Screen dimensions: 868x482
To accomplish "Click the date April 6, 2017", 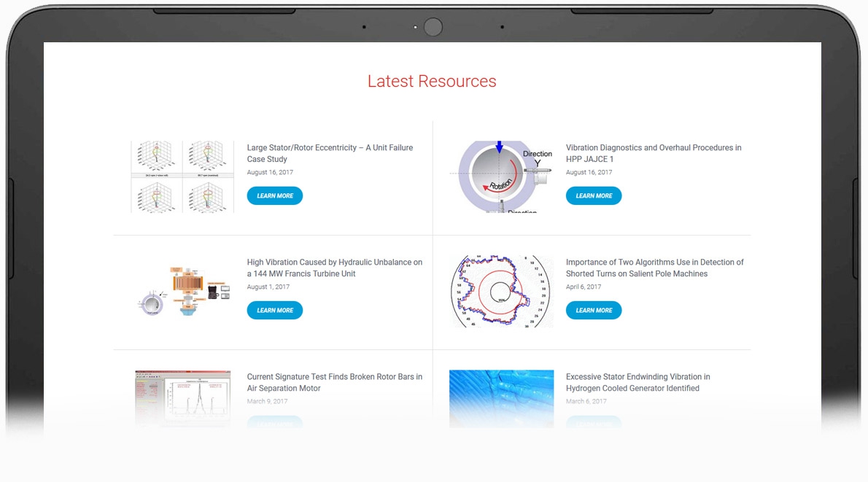I will tap(584, 287).
